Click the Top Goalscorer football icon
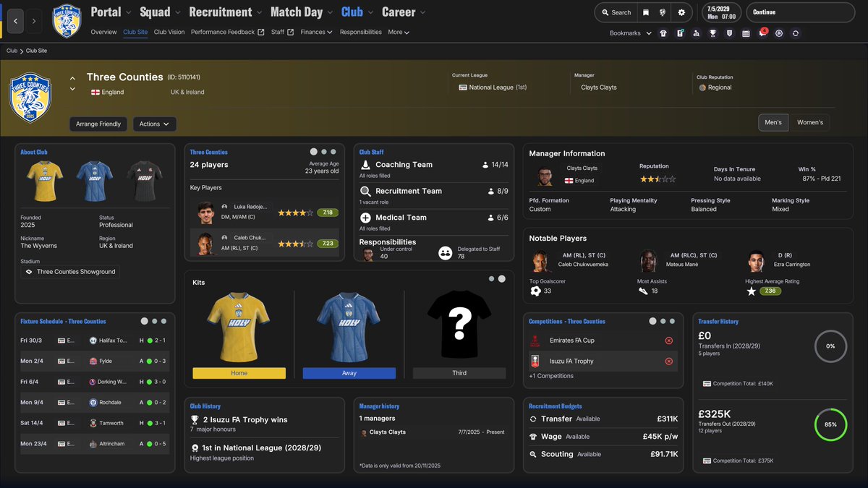This screenshot has width=868, height=488. pos(535,291)
